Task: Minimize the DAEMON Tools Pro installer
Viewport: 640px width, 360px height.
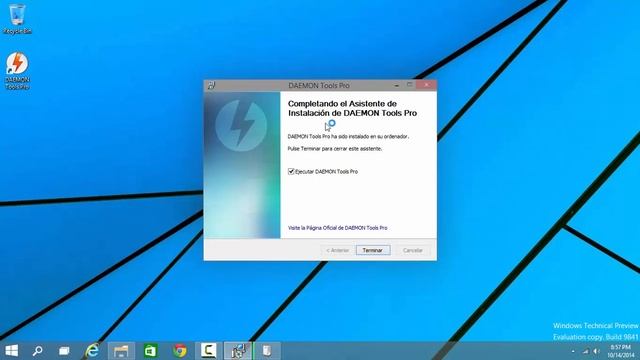Action: (397, 85)
